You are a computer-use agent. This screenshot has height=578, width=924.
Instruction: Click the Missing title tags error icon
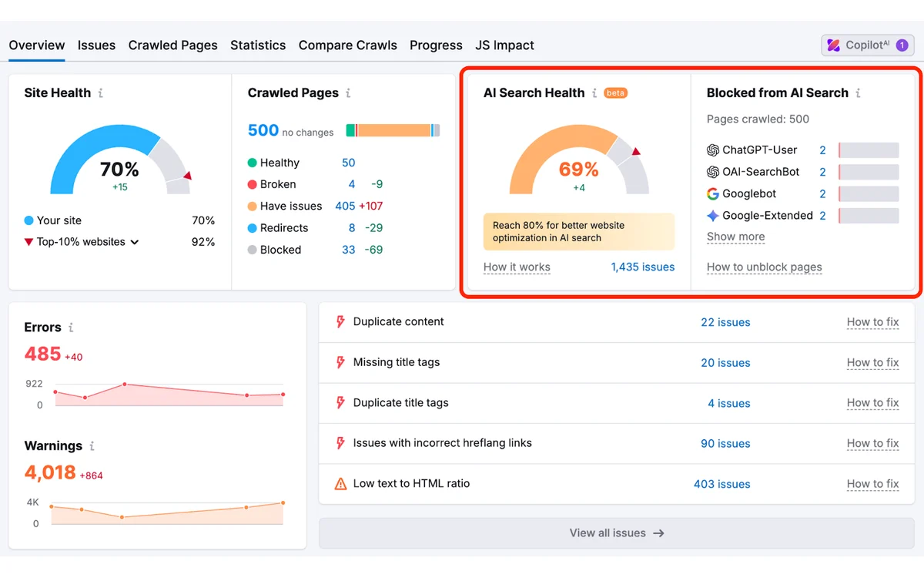[340, 362]
